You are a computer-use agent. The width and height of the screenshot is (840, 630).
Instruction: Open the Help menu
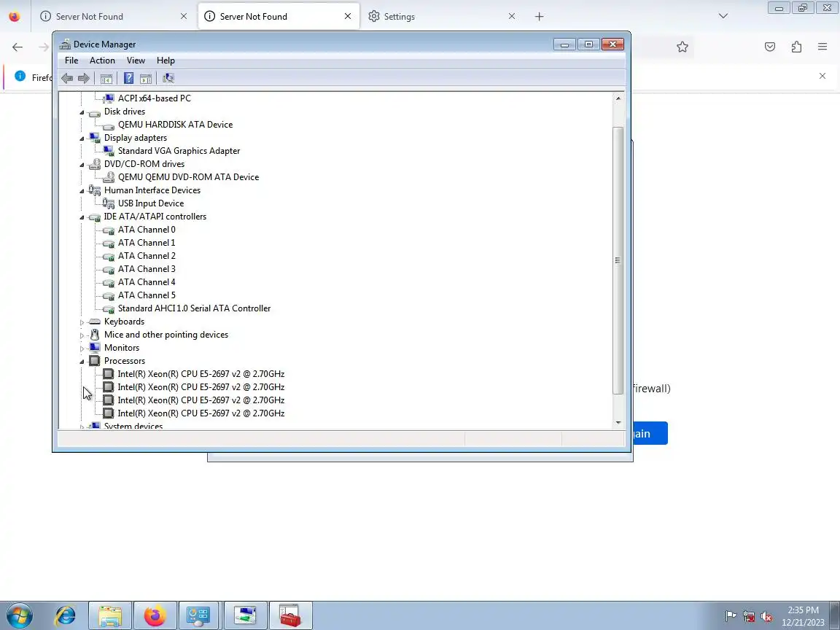pyautogui.click(x=166, y=61)
